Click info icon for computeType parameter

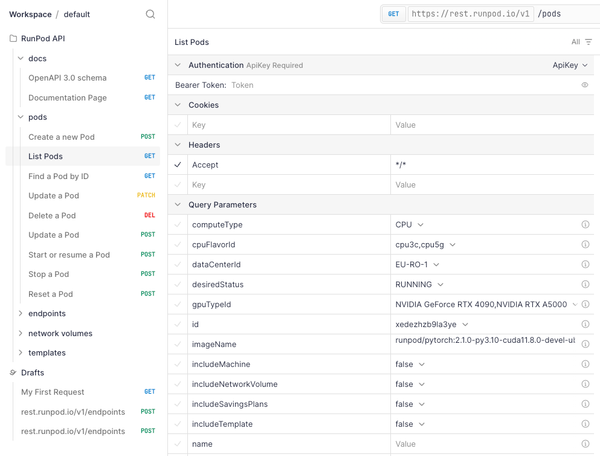coord(585,225)
